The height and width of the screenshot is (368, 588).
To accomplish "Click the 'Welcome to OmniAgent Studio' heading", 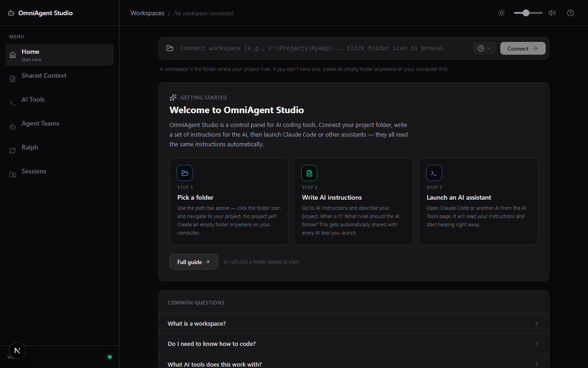I will [237, 110].
